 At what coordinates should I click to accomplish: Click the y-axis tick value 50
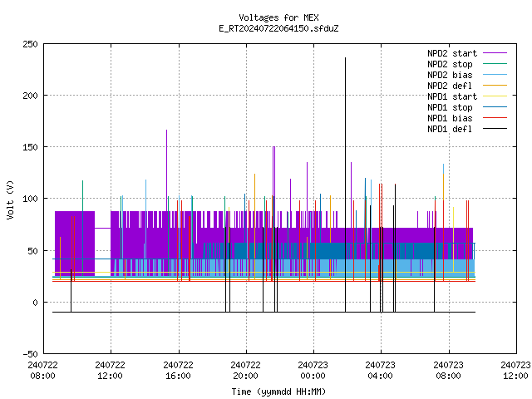[32, 251]
